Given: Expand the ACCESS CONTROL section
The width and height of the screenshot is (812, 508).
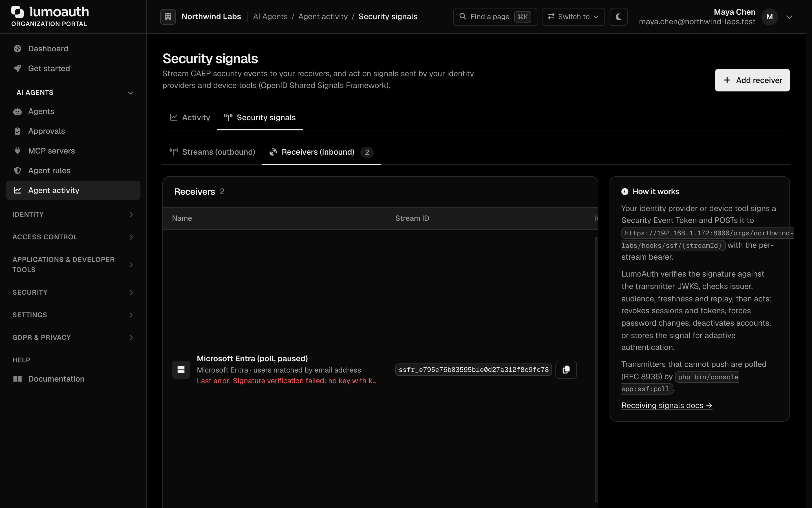Looking at the screenshot, I should (x=73, y=237).
